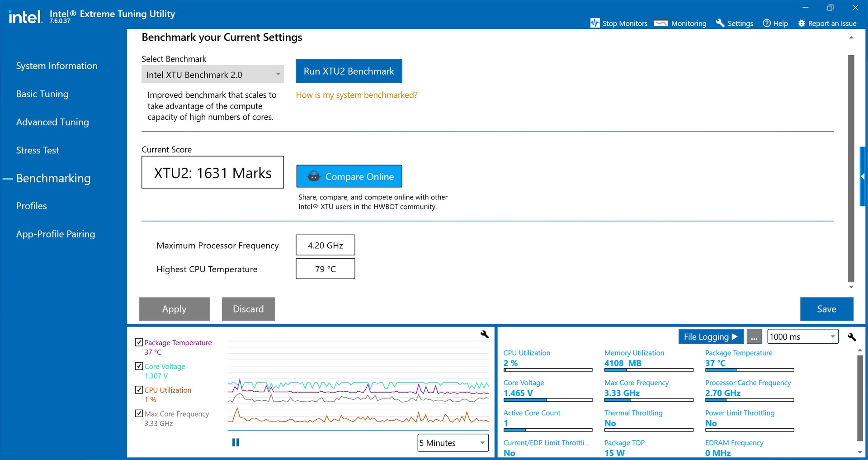Click Power Limit Throttling No value
The height and width of the screenshot is (460, 868).
711,423
